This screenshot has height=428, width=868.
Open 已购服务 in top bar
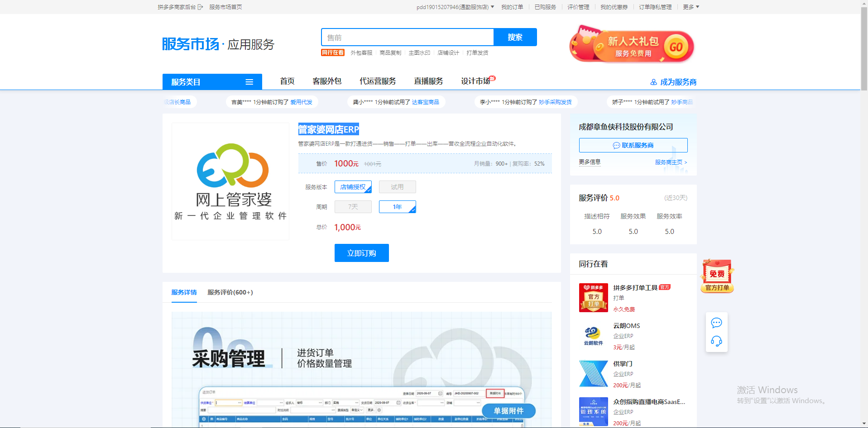pos(545,7)
